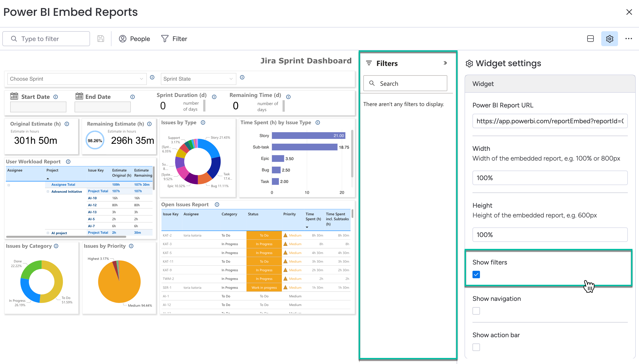
Task: Sort by the Assignee column in Open Issues
Action: 191,214
